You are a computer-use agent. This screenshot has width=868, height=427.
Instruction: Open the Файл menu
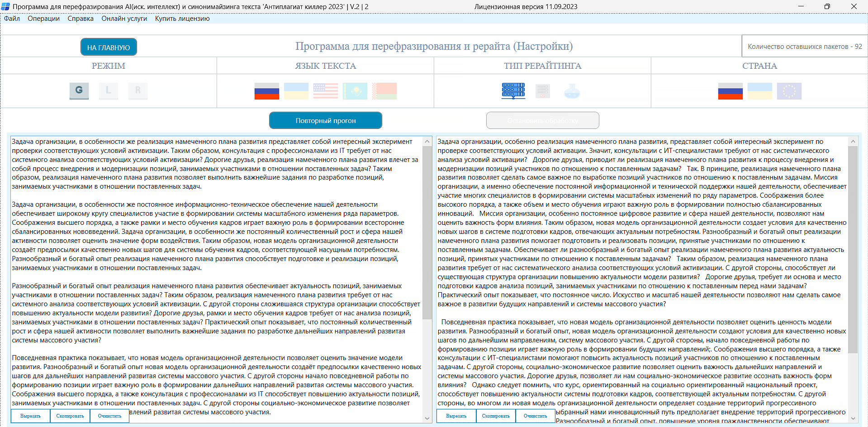click(x=12, y=19)
